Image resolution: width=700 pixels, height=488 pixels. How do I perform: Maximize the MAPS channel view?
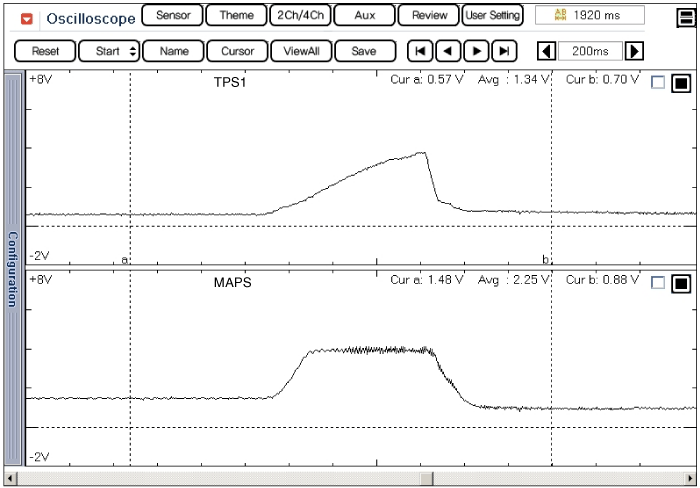(681, 283)
